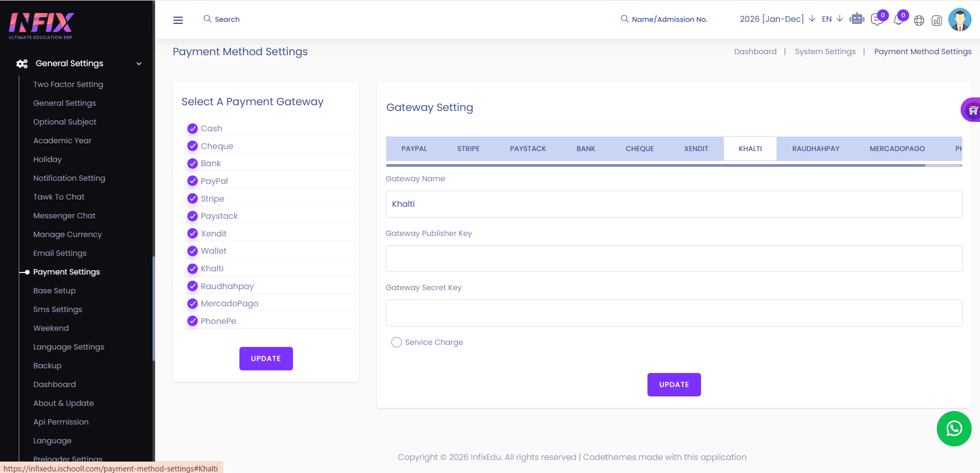This screenshot has width=980, height=473.
Task: Toggle the Wallet gateway checkbox
Action: click(193, 251)
